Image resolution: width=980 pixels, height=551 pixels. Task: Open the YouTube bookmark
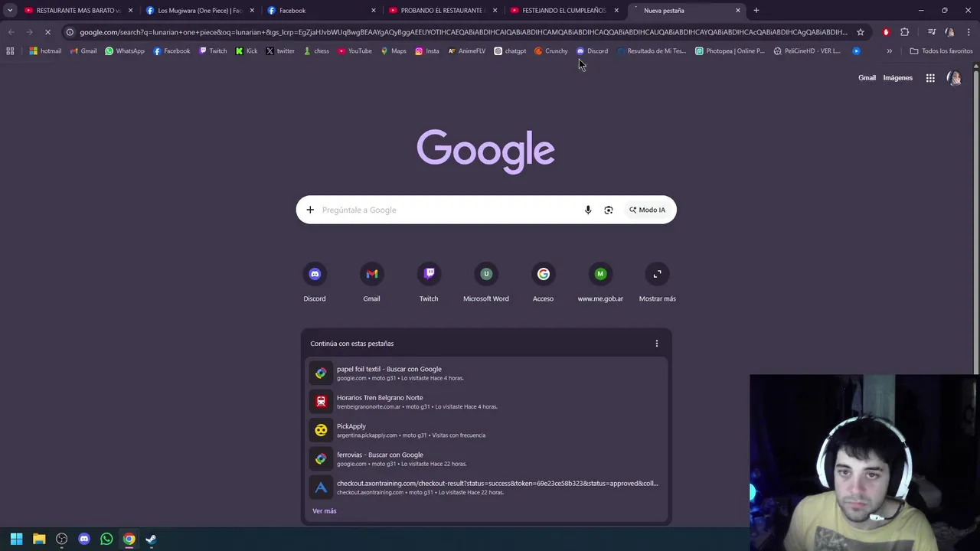click(354, 51)
